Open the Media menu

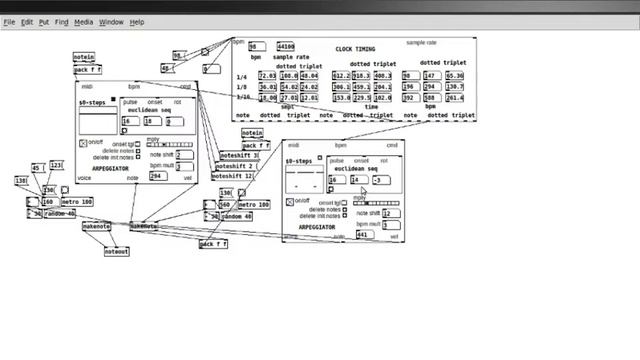click(84, 22)
